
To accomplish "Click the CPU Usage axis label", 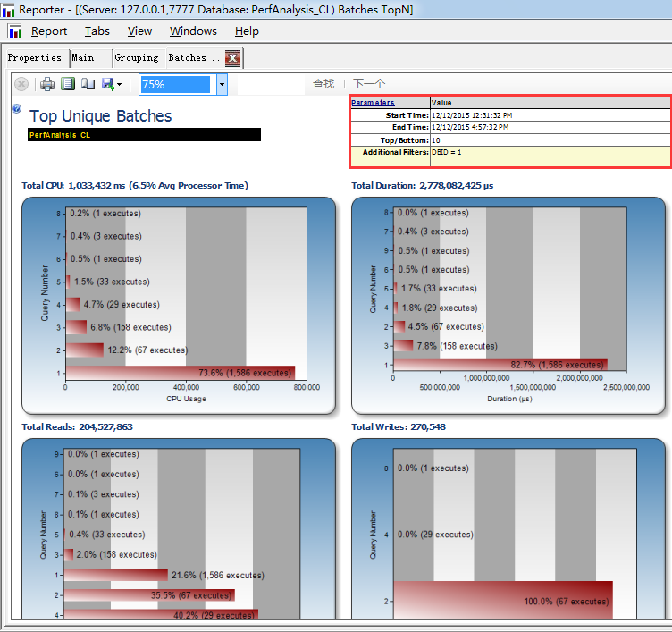I will tap(187, 399).
